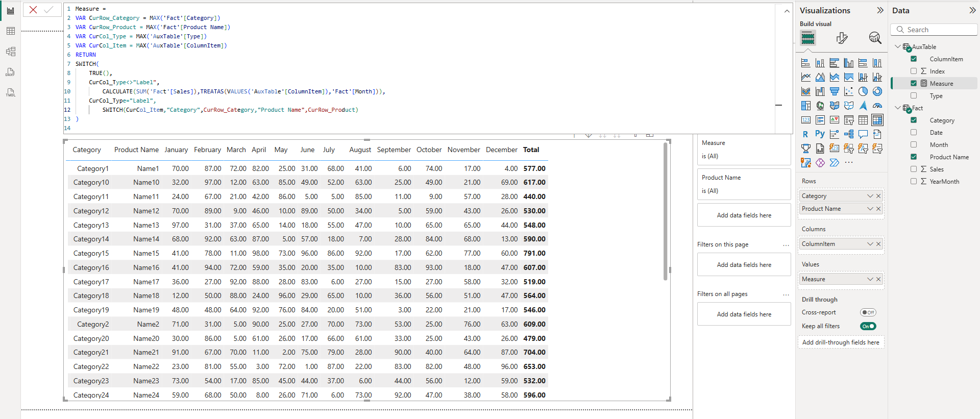Image resolution: width=980 pixels, height=419 pixels.
Task: Select the Pie chart visual
Action: [x=863, y=91]
